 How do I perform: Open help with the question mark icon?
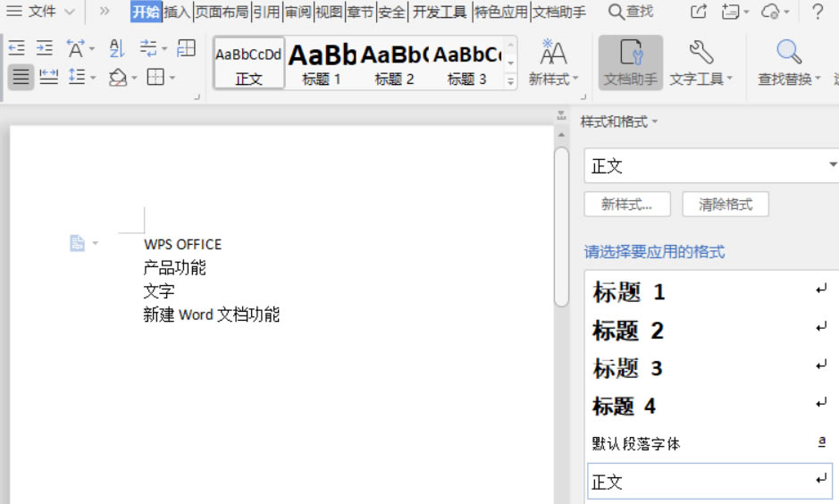click(x=817, y=12)
